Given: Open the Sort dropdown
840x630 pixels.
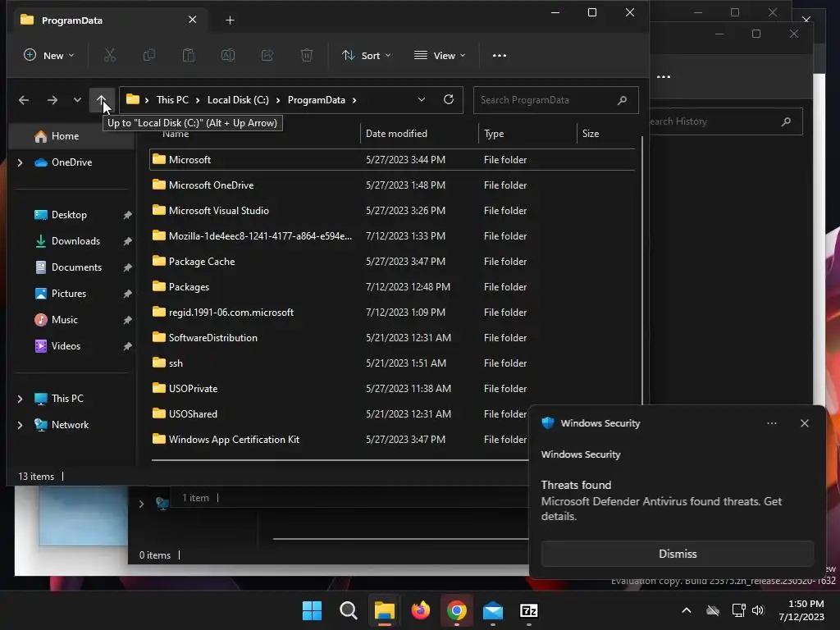Looking at the screenshot, I should point(367,55).
